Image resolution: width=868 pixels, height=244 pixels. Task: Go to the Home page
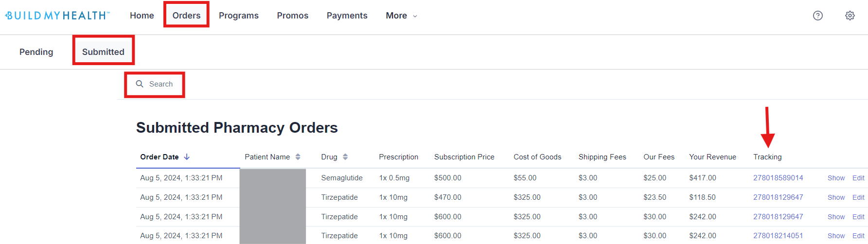(142, 16)
